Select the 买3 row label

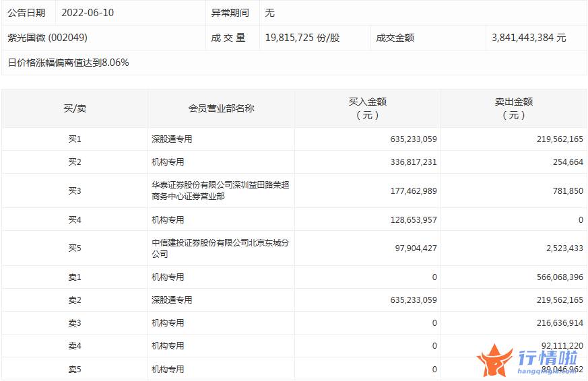(75, 190)
